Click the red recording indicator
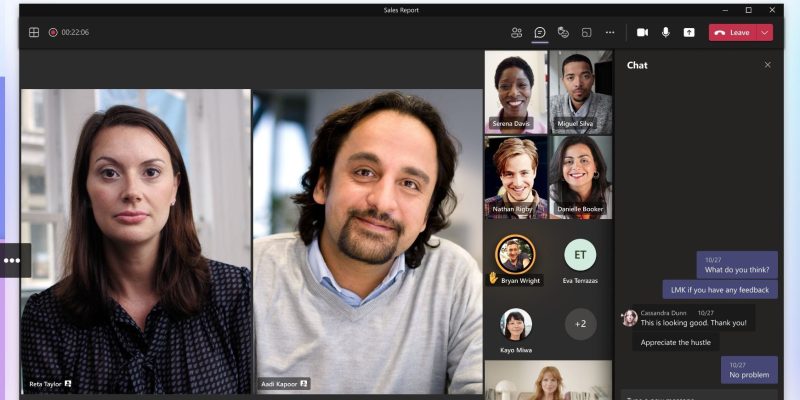The width and height of the screenshot is (800, 400). coord(53,32)
